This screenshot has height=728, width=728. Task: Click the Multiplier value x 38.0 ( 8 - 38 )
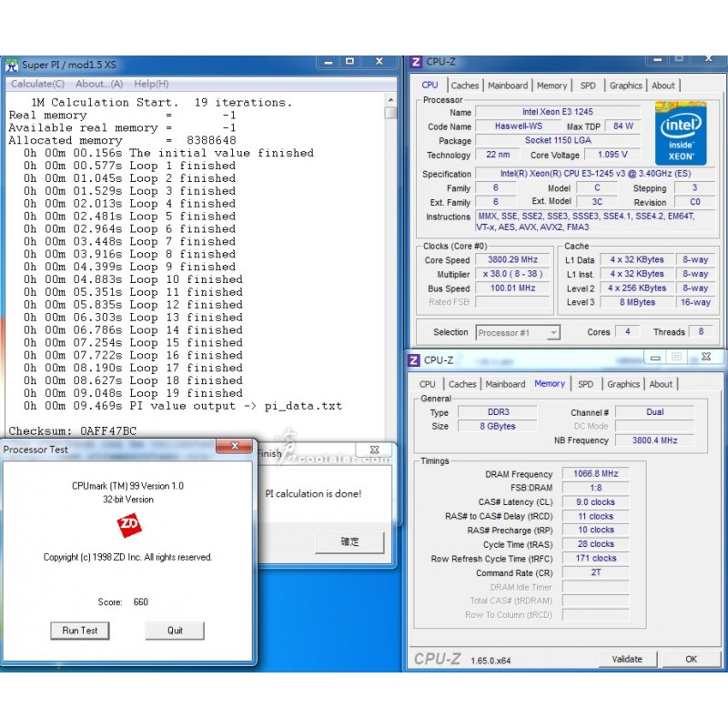click(x=512, y=274)
